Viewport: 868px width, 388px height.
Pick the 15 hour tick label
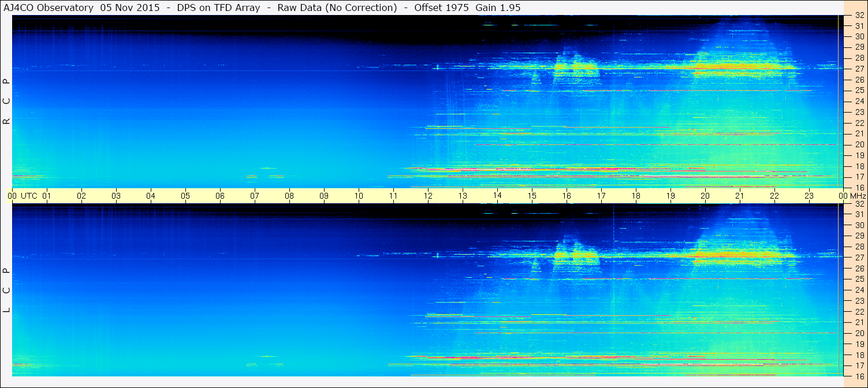click(532, 196)
